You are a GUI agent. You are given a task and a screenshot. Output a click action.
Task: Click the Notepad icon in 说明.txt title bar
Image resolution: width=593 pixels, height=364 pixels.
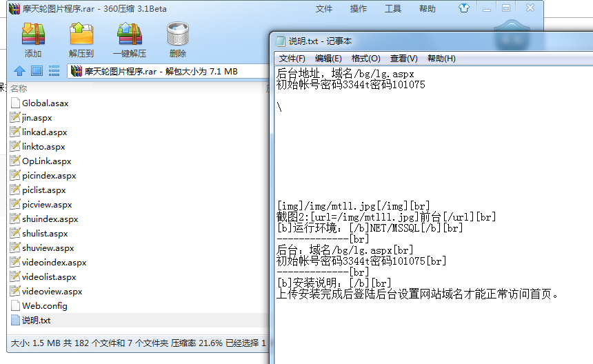281,41
